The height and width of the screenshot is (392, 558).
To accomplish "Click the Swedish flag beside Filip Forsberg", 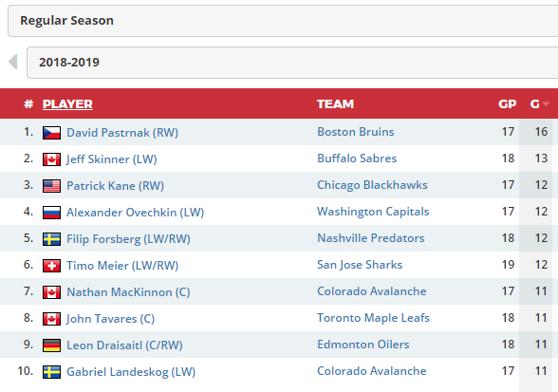I will (x=51, y=239).
